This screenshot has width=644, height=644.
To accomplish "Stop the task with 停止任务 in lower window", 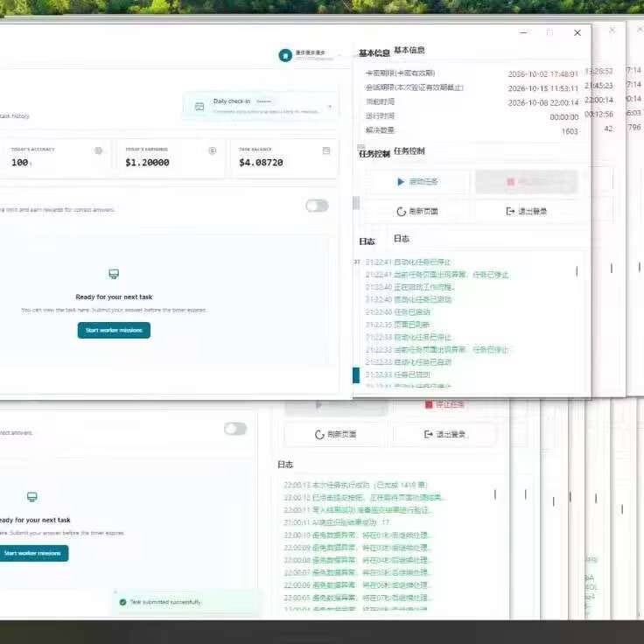I will pyautogui.click(x=444, y=404).
